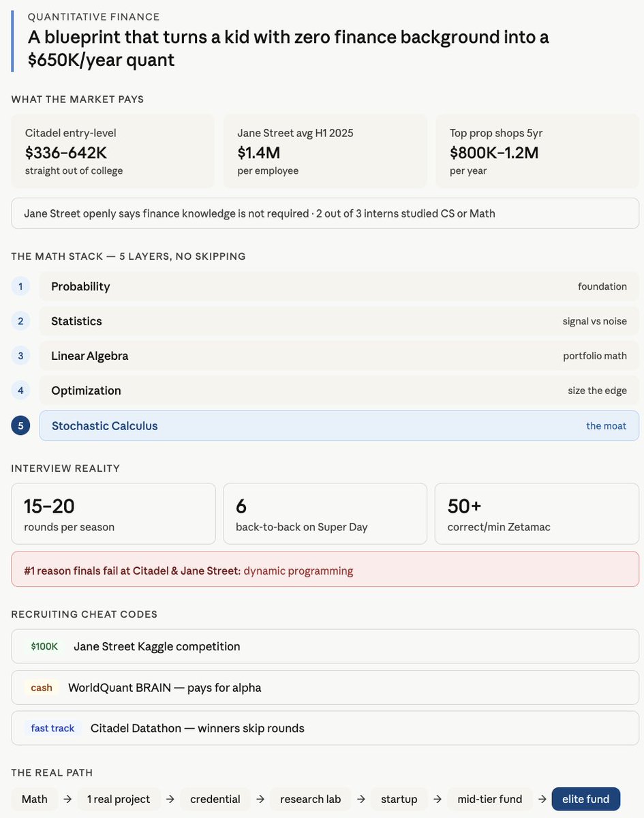Click the arrow between Math and 1 real project
The width and height of the screenshot is (644, 818).
(67, 799)
